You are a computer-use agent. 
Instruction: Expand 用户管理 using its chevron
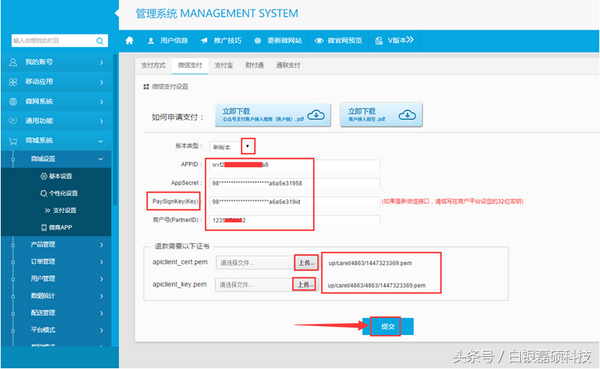101,279
